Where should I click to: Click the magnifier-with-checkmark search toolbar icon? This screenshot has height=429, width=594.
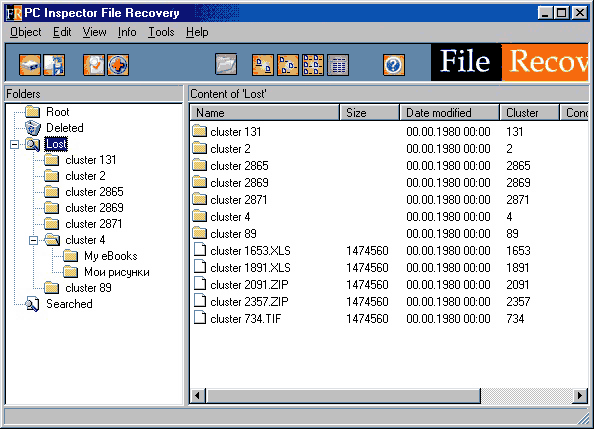(x=94, y=65)
